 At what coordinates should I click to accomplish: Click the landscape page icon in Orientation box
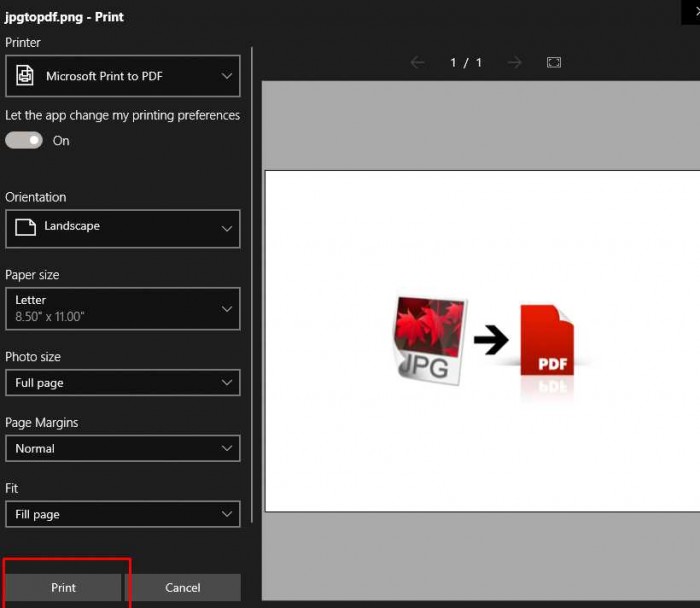pos(25,227)
